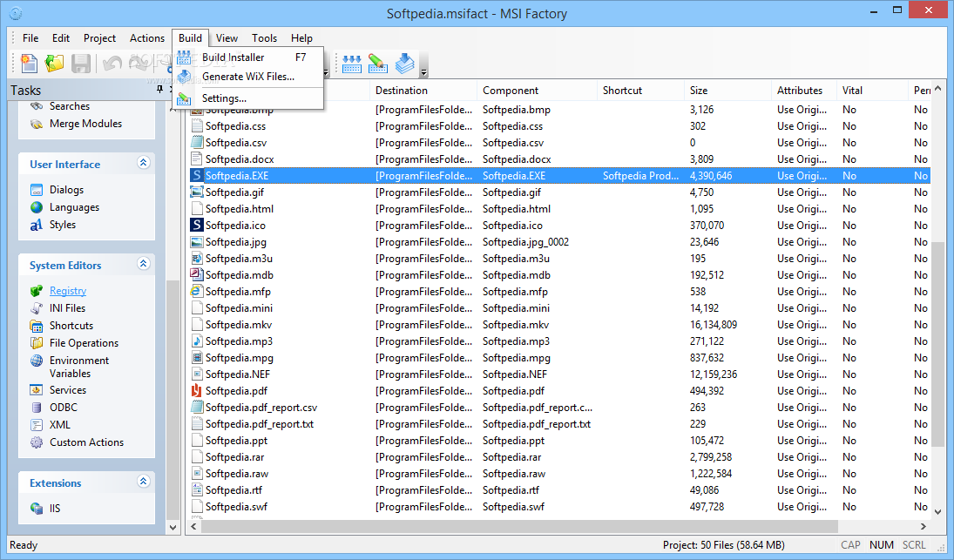Open the File Operations task
The width and height of the screenshot is (954, 560).
click(x=84, y=343)
